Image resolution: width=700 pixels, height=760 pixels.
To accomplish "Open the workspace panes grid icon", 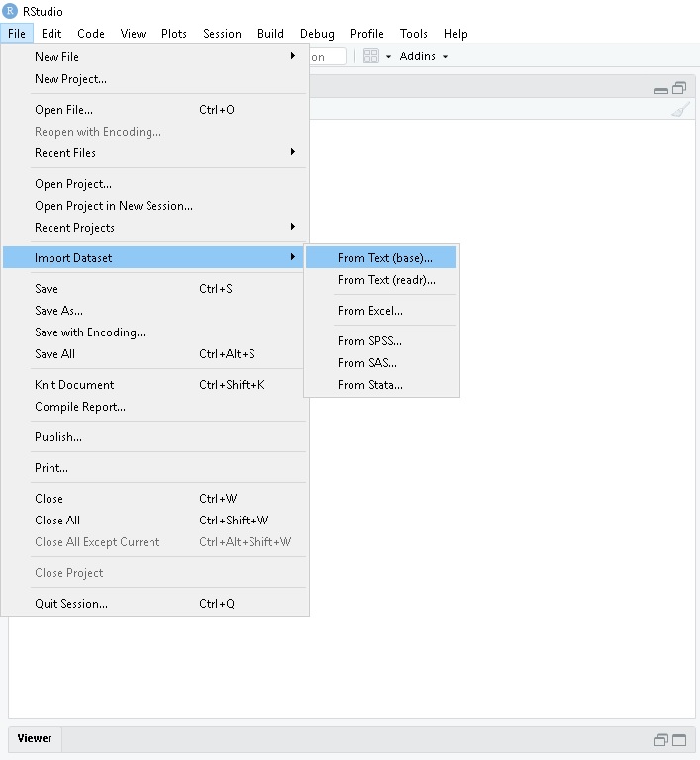I will click(371, 56).
